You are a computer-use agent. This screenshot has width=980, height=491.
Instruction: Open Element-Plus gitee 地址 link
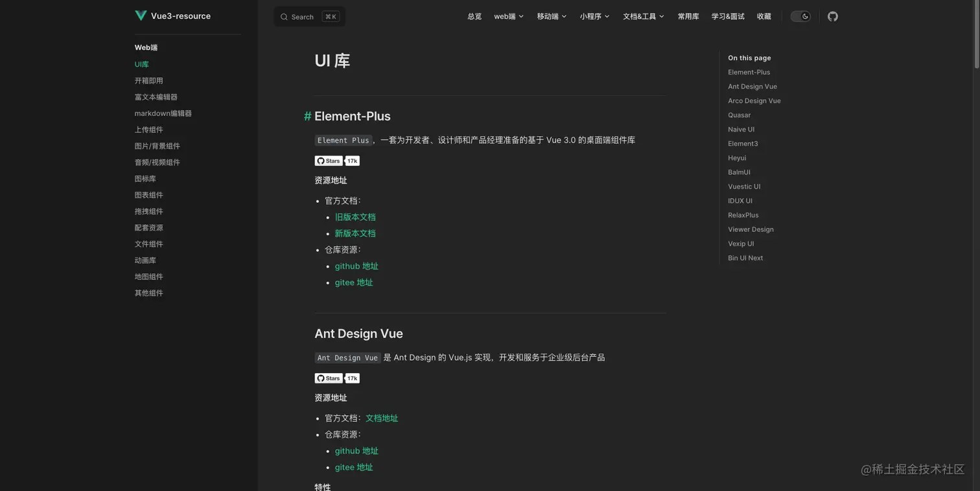[x=354, y=282]
